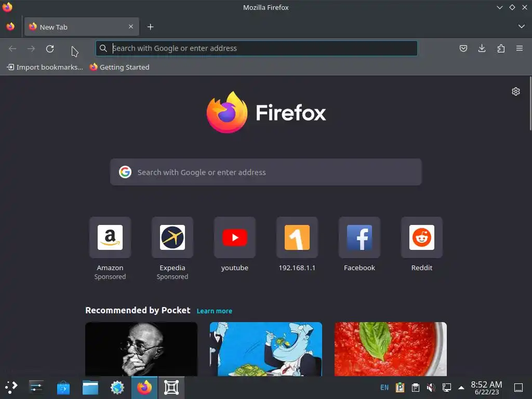Screen dimensions: 532x399
Task: Launch Discover store from taskbar
Action: [x=63, y=388]
